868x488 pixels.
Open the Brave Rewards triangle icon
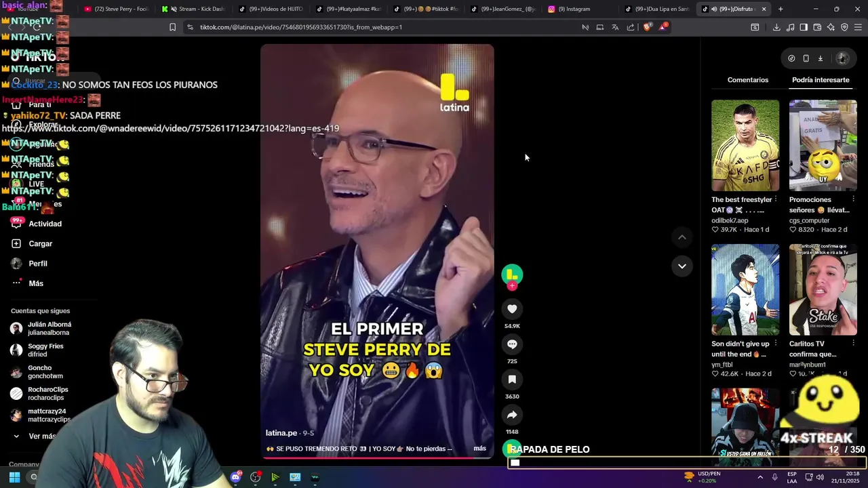[663, 27]
